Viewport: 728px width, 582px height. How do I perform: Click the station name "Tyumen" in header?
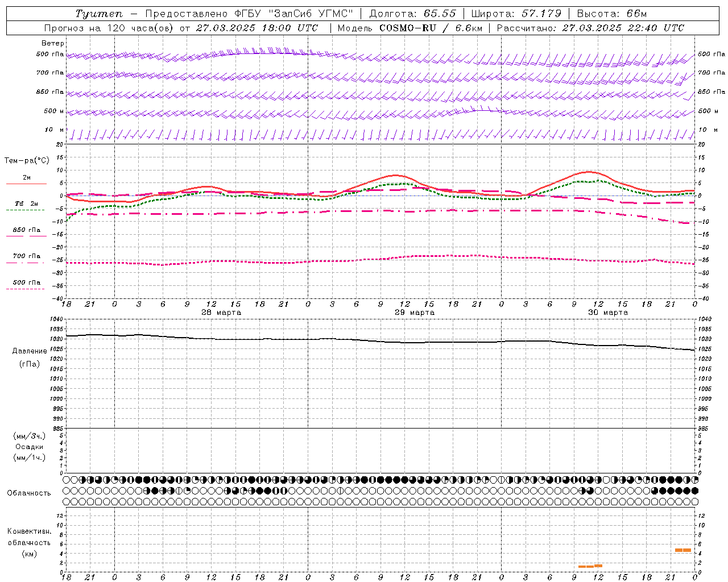[98, 14]
